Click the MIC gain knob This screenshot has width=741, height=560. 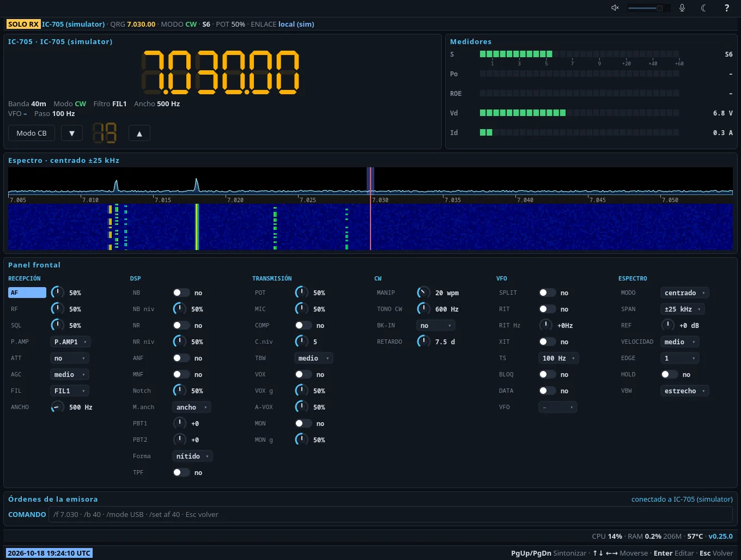[301, 309]
